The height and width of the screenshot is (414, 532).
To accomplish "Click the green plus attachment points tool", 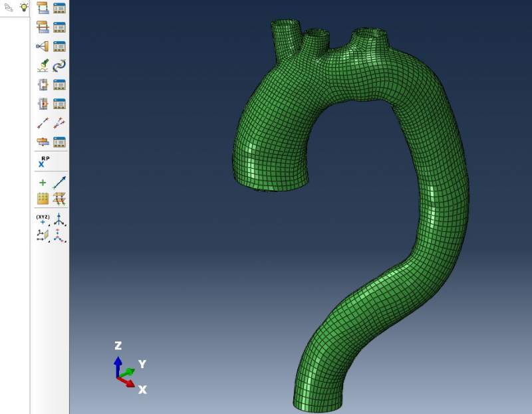I will 43,183.
